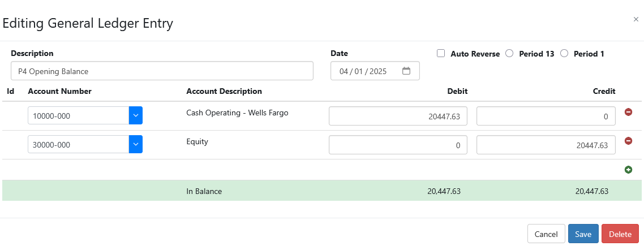Click the Save button
644x246 pixels.
click(x=583, y=234)
